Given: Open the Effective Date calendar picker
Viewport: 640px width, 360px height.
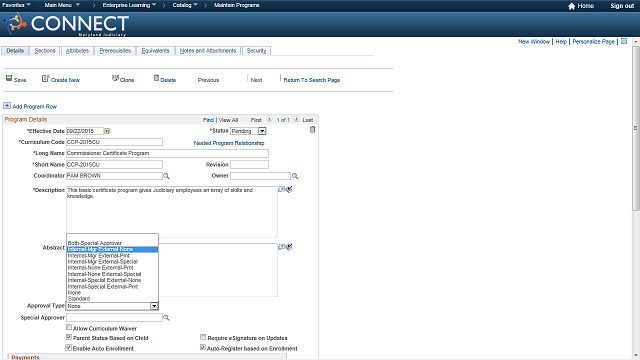Looking at the screenshot, I should click(107, 131).
